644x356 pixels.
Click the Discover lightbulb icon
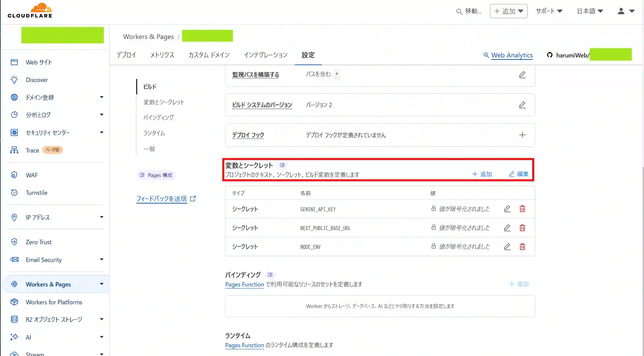14,80
